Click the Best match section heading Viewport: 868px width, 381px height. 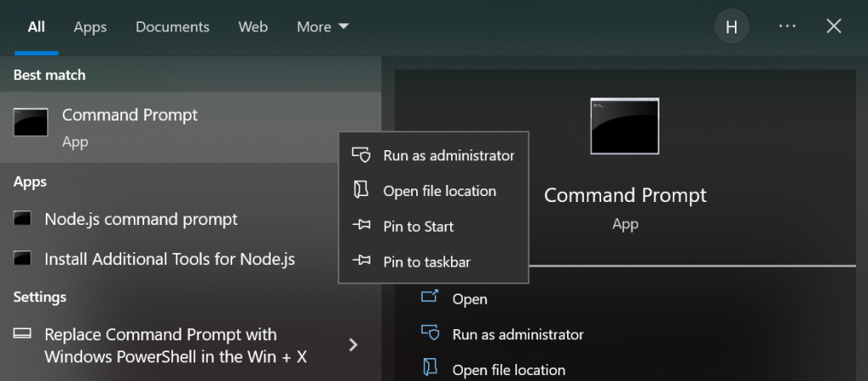point(50,75)
